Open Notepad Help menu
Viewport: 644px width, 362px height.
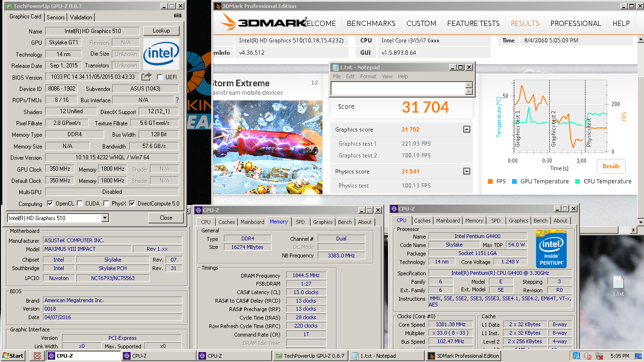(403, 76)
